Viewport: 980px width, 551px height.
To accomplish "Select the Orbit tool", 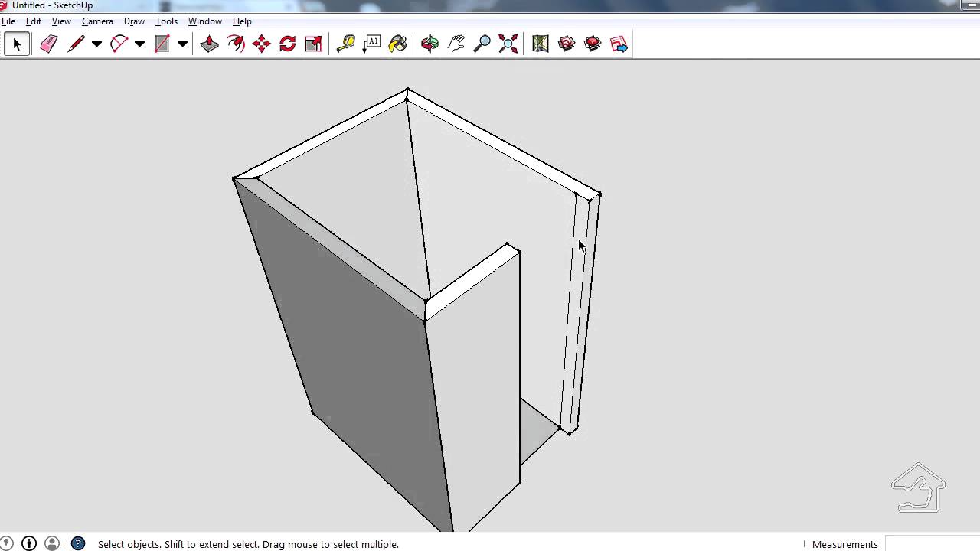I will pos(430,44).
